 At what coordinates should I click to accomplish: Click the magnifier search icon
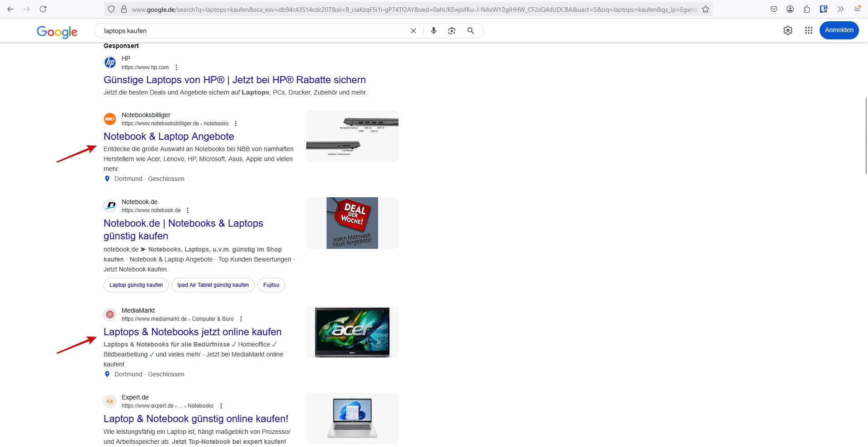470,31
